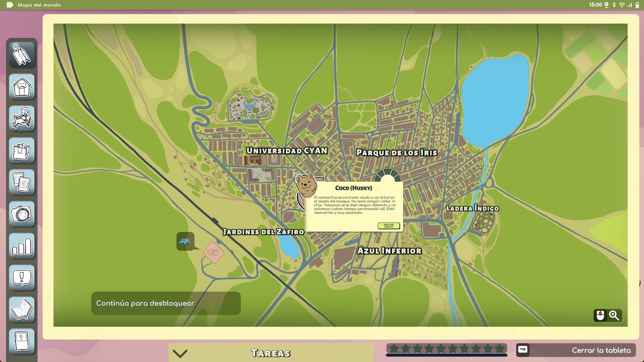Open the animal shelter house icon
644x362 pixels.
pyautogui.click(x=22, y=86)
